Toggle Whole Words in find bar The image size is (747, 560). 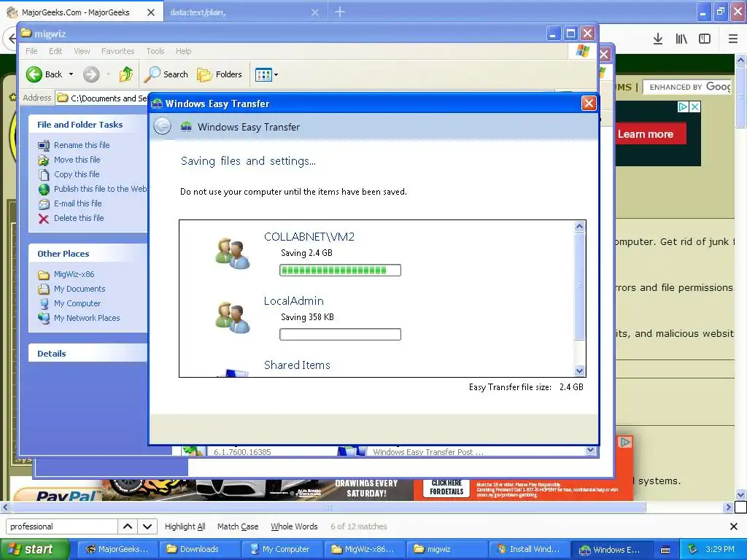pos(294,526)
